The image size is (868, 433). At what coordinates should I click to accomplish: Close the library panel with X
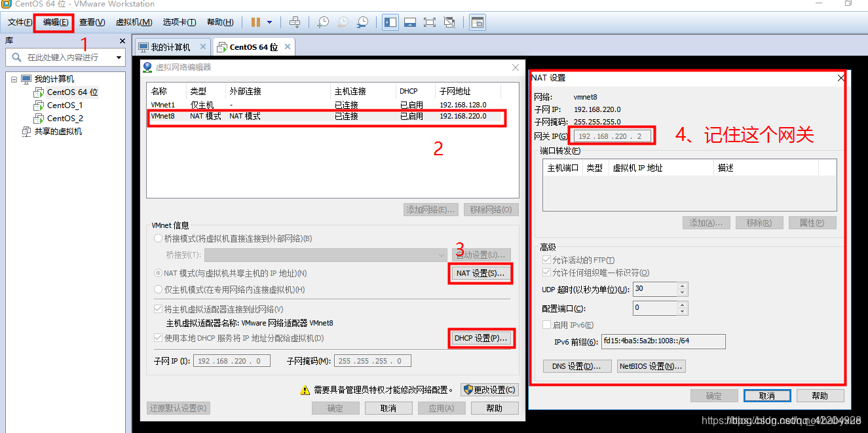(x=122, y=41)
